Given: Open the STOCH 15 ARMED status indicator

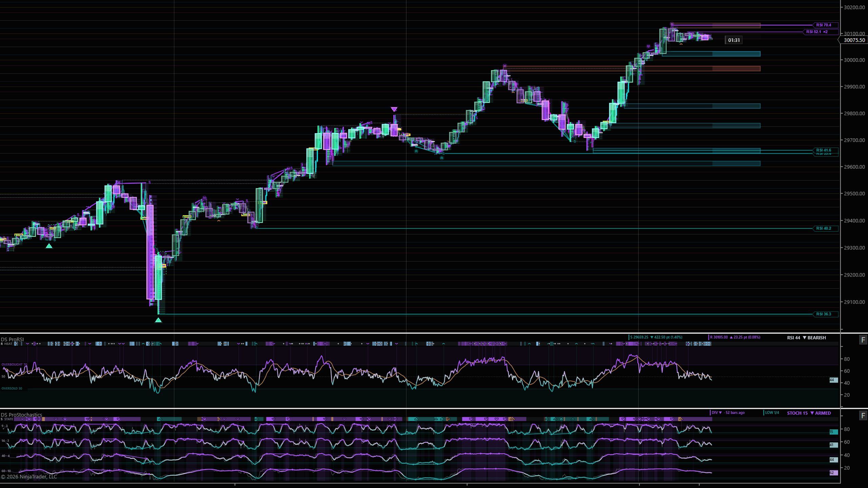Looking at the screenshot, I should point(809,413).
